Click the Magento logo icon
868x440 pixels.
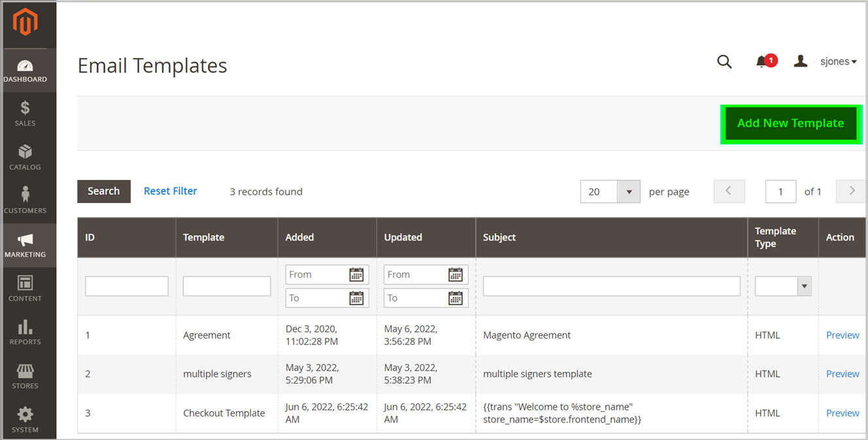(25, 24)
